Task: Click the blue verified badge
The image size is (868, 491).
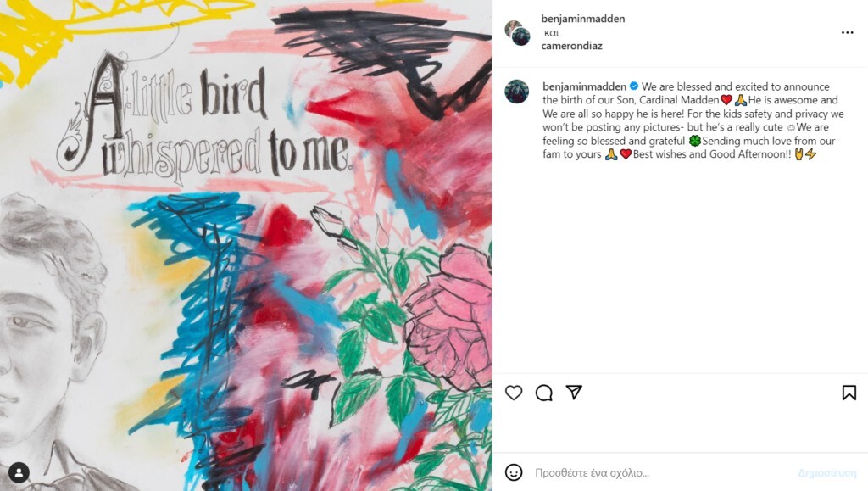Action: 634,86
